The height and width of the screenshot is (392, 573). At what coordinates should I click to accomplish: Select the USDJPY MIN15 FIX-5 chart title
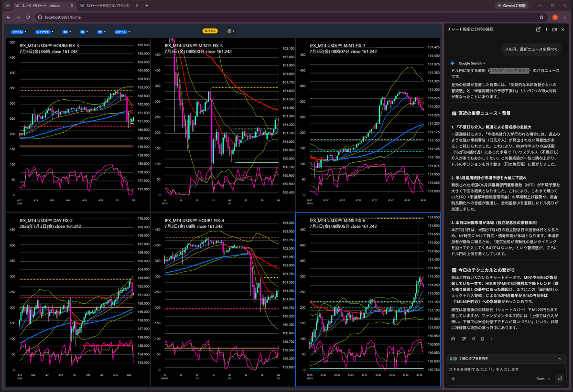(x=194, y=46)
